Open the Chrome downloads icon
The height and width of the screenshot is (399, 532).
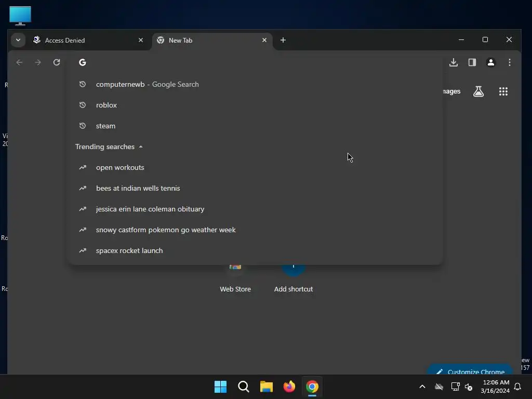tap(454, 62)
